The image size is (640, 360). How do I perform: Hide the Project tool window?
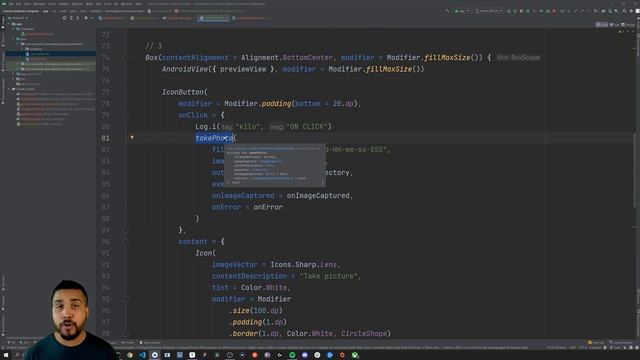tap(92, 18)
